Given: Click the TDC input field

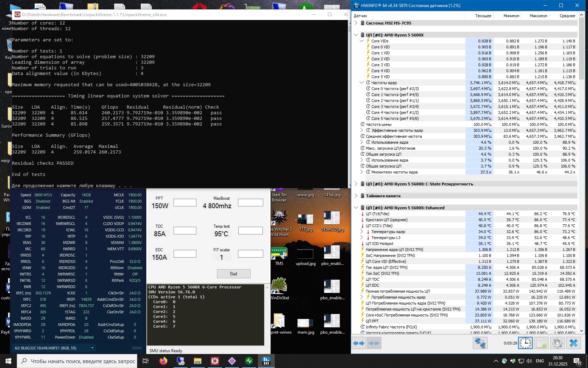Looking at the screenshot, I should pyautogui.click(x=185, y=231).
